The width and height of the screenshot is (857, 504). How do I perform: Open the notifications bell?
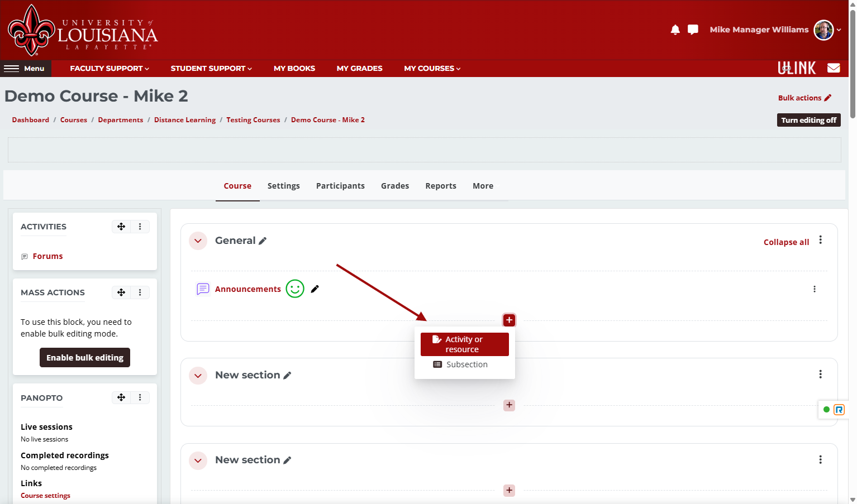(x=675, y=30)
